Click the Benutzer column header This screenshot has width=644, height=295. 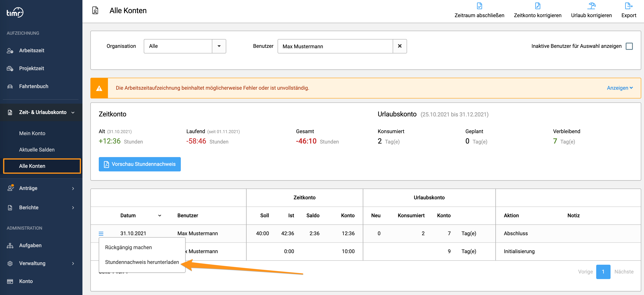pyautogui.click(x=188, y=215)
